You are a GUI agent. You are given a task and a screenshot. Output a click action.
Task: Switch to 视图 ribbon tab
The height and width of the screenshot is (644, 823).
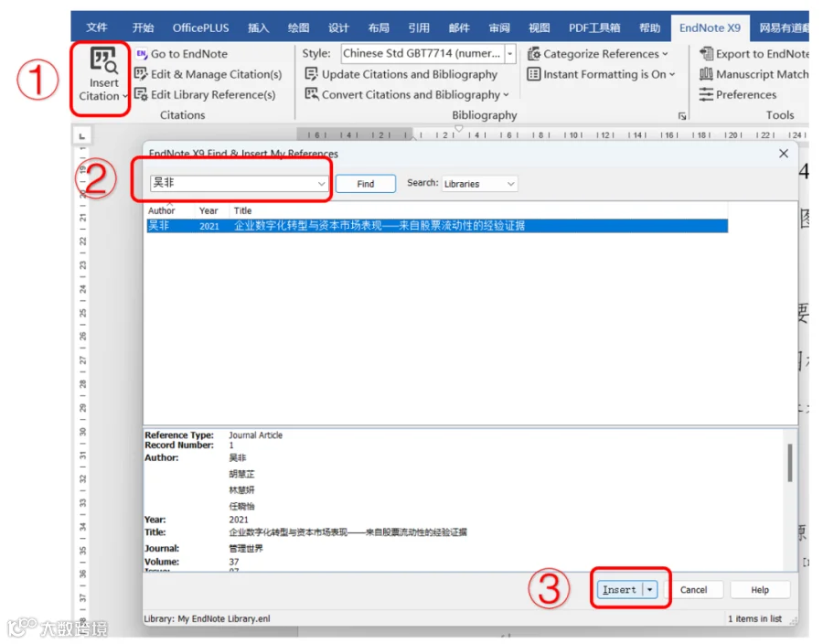click(539, 27)
